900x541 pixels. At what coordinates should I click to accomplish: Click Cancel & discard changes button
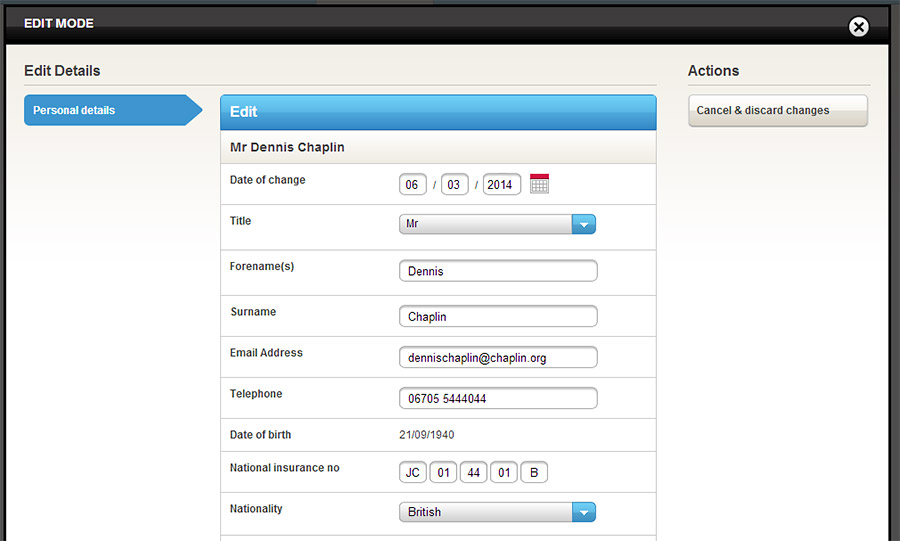(777, 111)
